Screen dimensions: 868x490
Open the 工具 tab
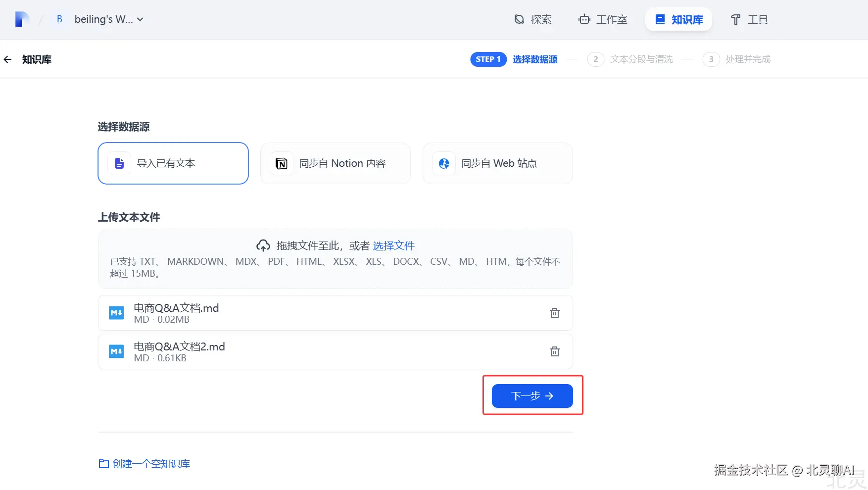click(x=749, y=19)
